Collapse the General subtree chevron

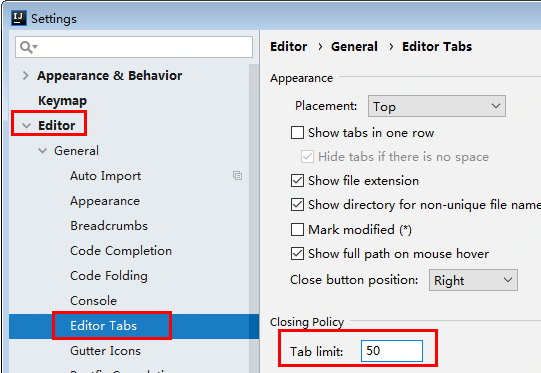(42, 151)
